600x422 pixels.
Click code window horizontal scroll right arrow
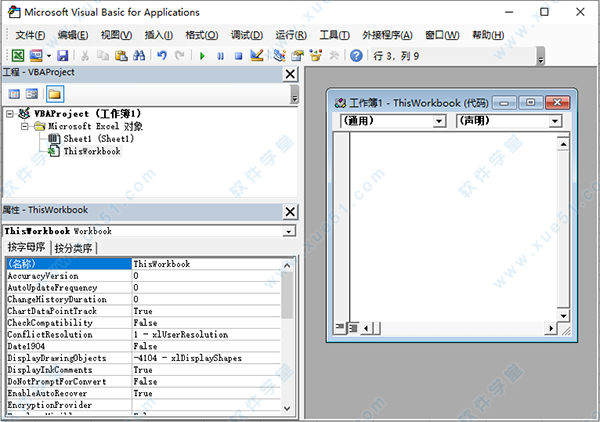point(551,328)
